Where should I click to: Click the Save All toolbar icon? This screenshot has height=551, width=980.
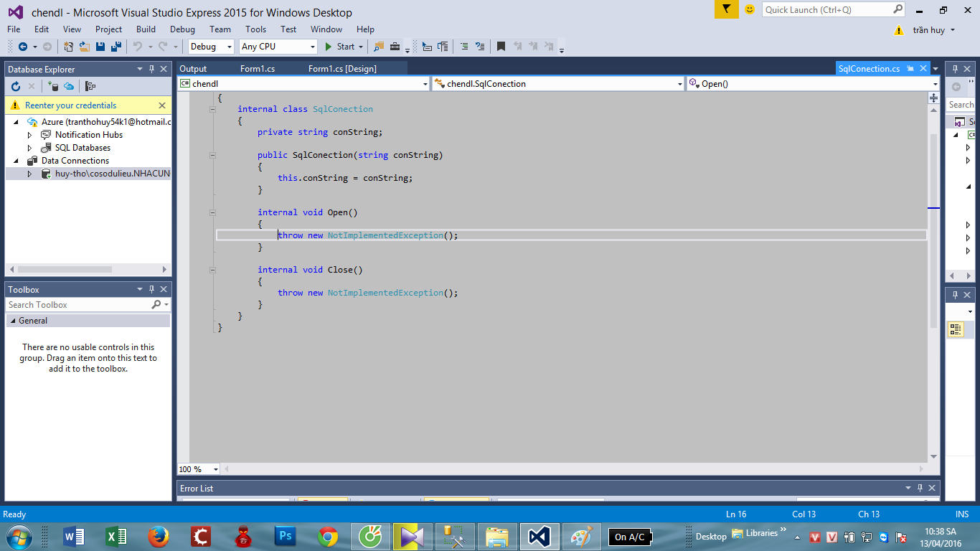point(116,47)
